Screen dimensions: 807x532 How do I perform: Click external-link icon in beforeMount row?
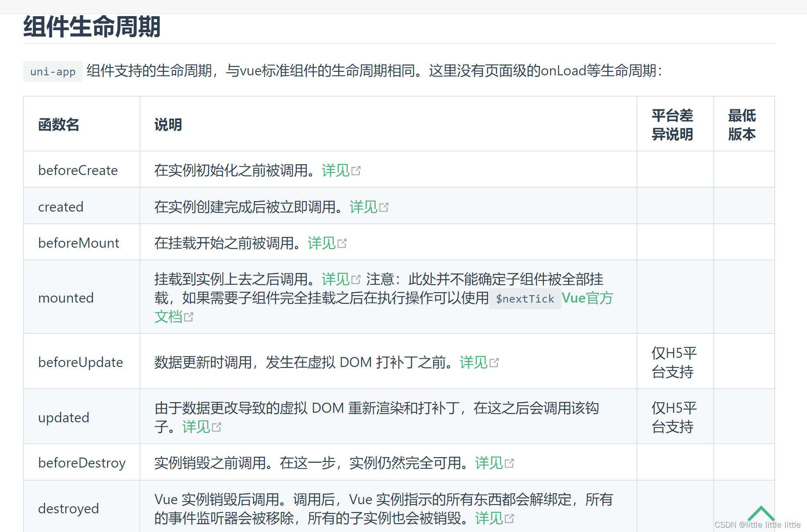(x=342, y=243)
